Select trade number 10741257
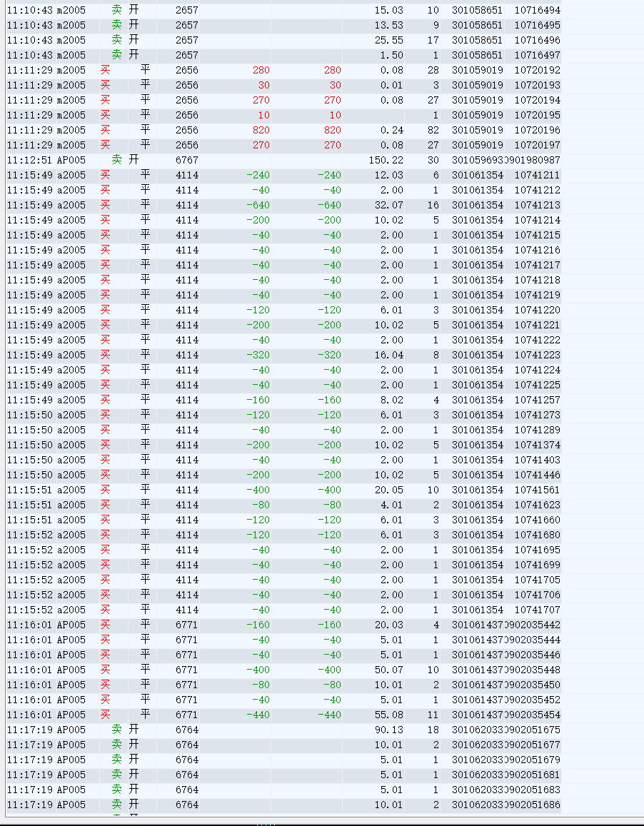 point(537,400)
